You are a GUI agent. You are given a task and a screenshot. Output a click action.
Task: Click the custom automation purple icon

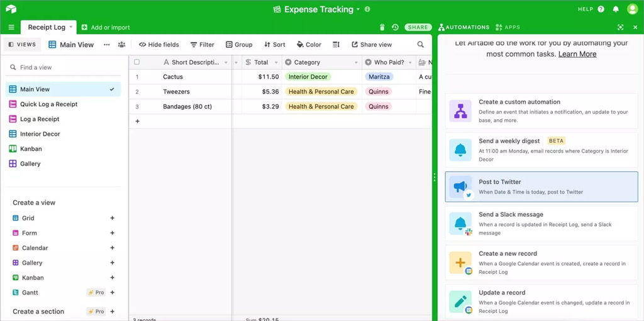[460, 111]
